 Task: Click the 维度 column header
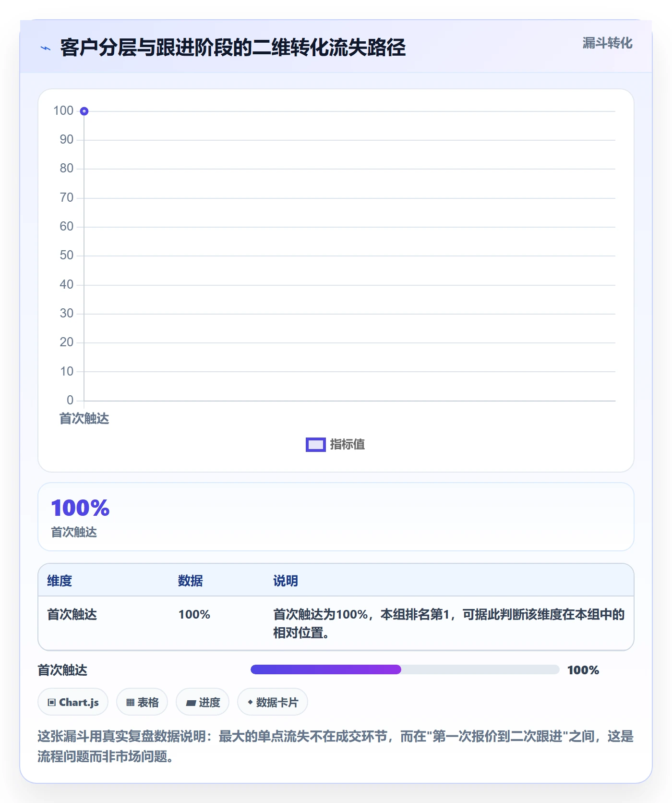point(60,581)
